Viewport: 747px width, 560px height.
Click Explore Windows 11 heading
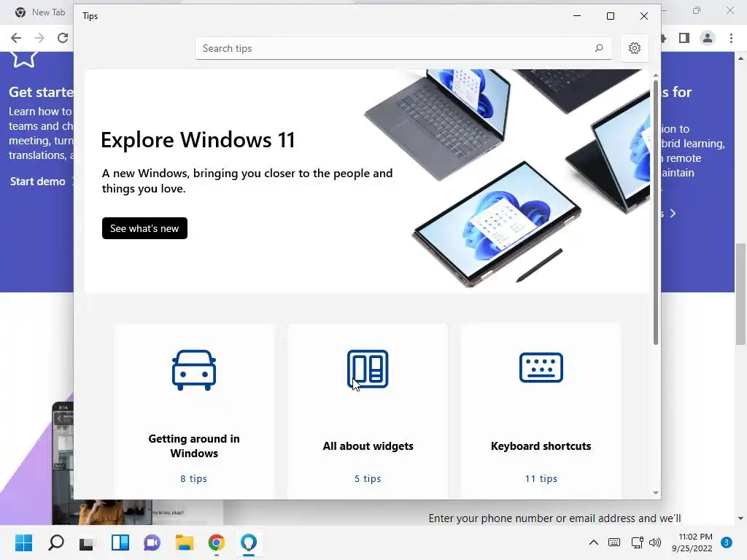pos(198,140)
